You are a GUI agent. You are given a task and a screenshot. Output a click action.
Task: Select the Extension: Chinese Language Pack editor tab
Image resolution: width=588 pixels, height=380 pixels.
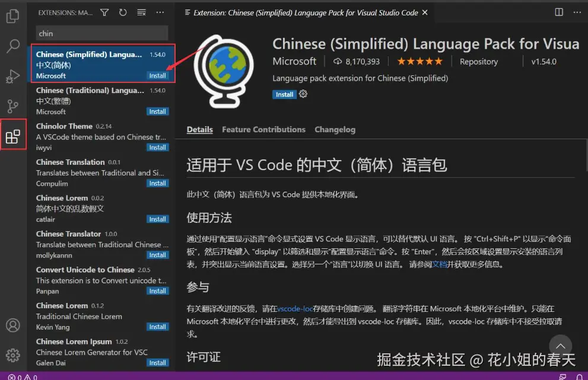coord(306,12)
